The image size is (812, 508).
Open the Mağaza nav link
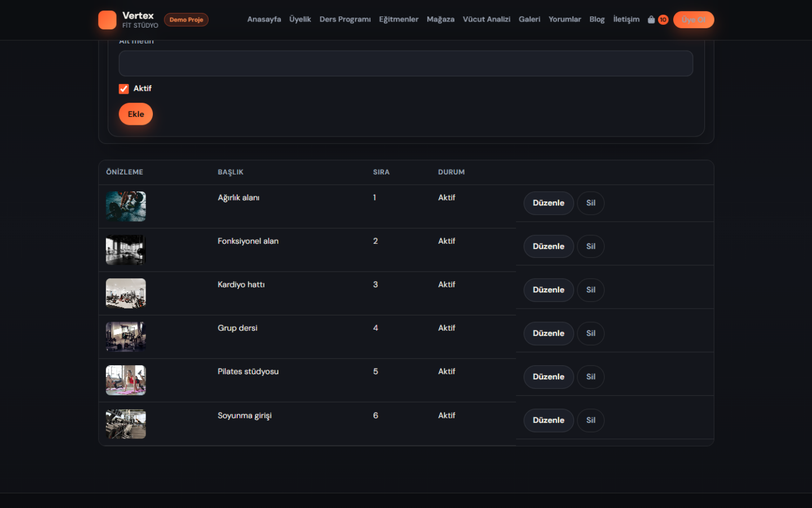pos(440,19)
